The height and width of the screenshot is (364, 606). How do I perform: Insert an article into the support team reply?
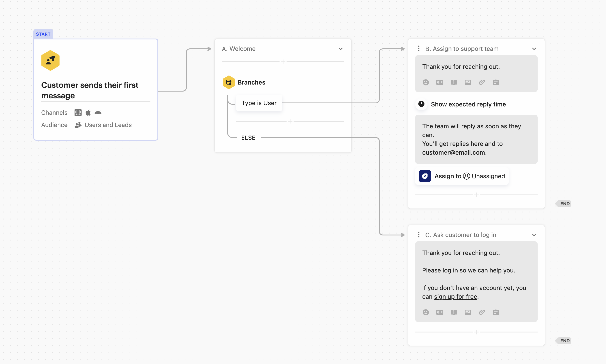[x=454, y=82]
